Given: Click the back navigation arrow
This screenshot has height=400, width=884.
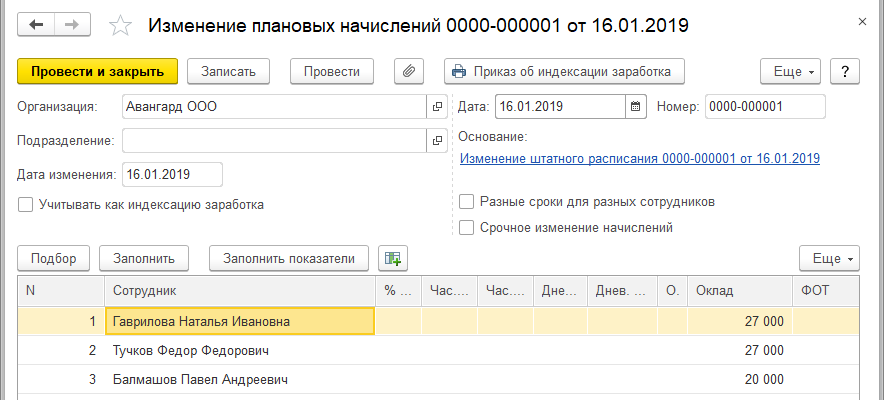Looking at the screenshot, I should (36, 25).
